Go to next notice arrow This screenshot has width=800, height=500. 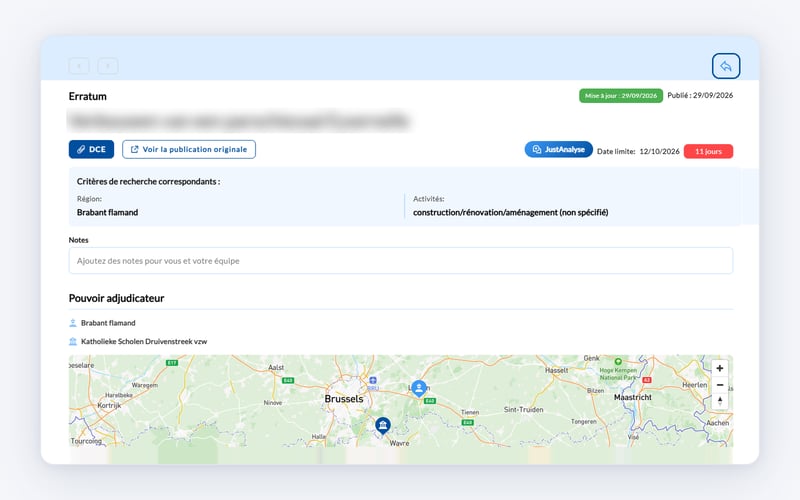pos(108,66)
